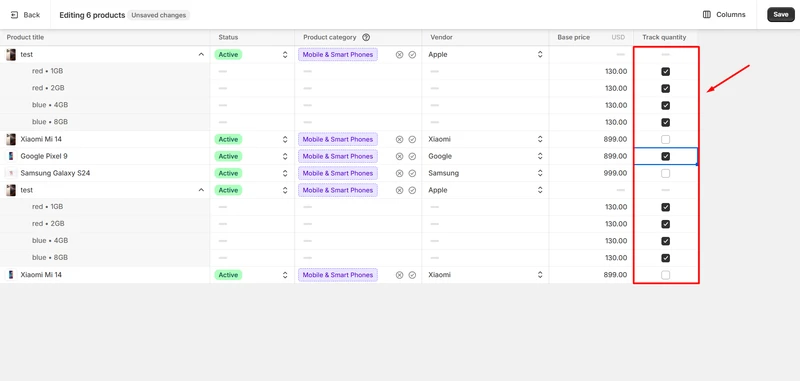Viewport: 800px width, 381px height.
Task: Open the help icon beside Product category
Action: pos(366,37)
